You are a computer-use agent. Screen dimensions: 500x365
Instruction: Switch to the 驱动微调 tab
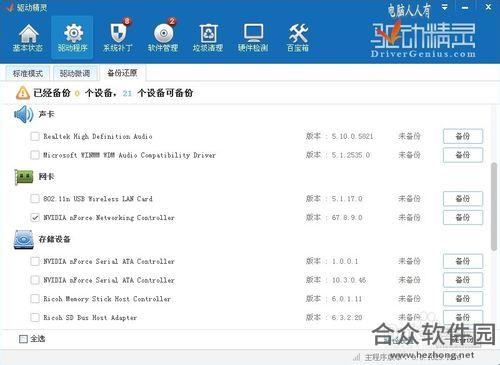pos(75,73)
